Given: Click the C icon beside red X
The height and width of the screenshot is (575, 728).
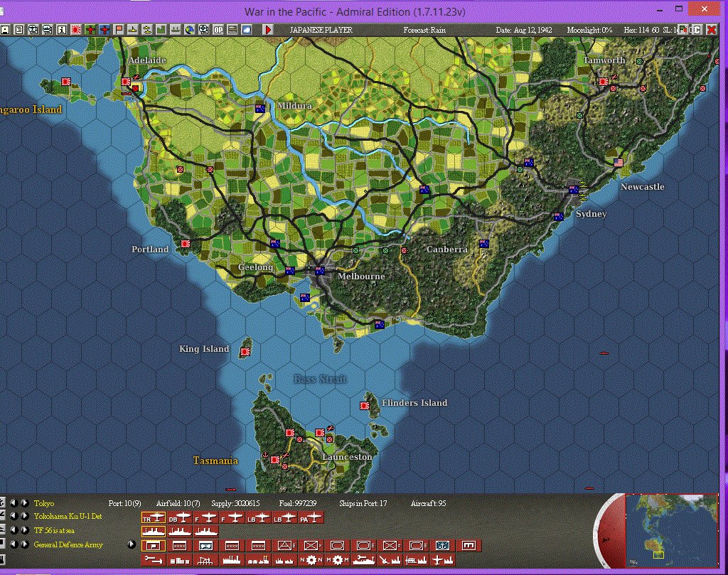Looking at the screenshot, I should pyautogui.click(x=697, y=30).
